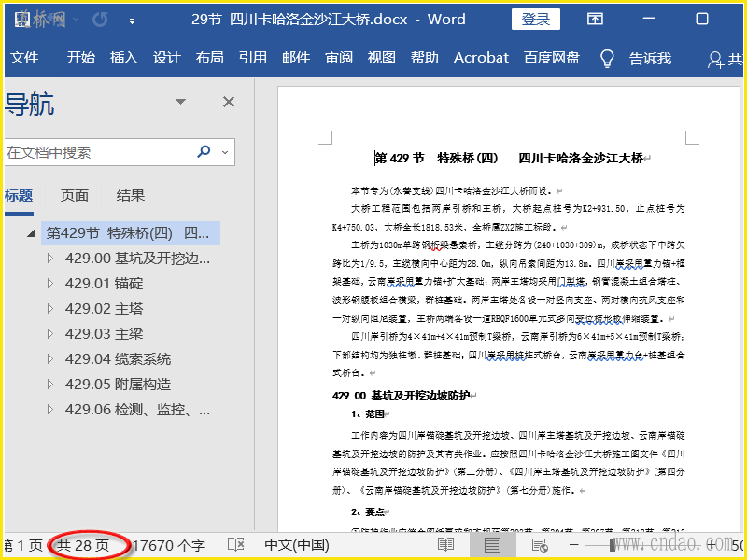This screenshot has width=747, height=560.
Task: Click the 2、要点 subheading in document
Action: (x=367, y=511)
